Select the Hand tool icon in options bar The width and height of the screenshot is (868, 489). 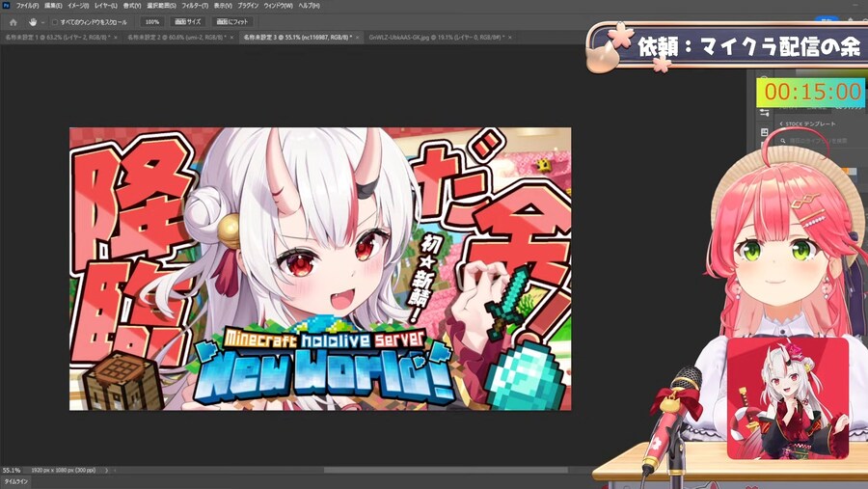click(x=33, y=22)
